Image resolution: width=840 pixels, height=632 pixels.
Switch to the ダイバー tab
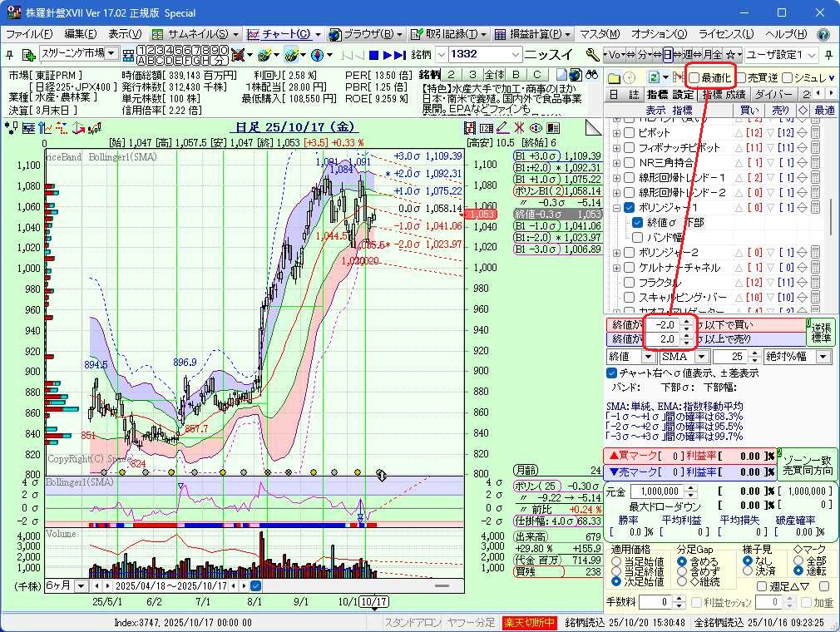(x=773, y=95)
